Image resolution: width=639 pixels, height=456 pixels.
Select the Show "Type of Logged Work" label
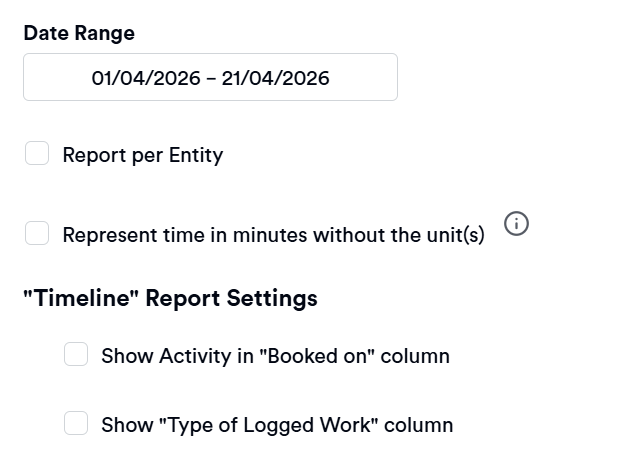coord(277,425)
